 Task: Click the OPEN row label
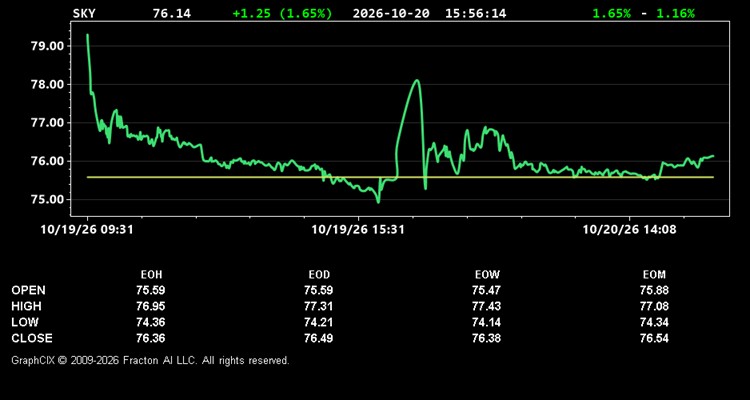tap(29, 290)
